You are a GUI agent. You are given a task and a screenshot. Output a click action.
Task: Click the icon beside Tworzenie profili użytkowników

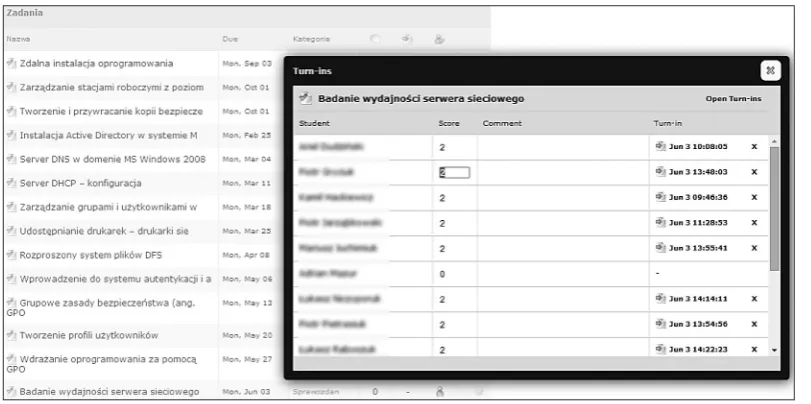pyautogui.click(x=11, y=335)
